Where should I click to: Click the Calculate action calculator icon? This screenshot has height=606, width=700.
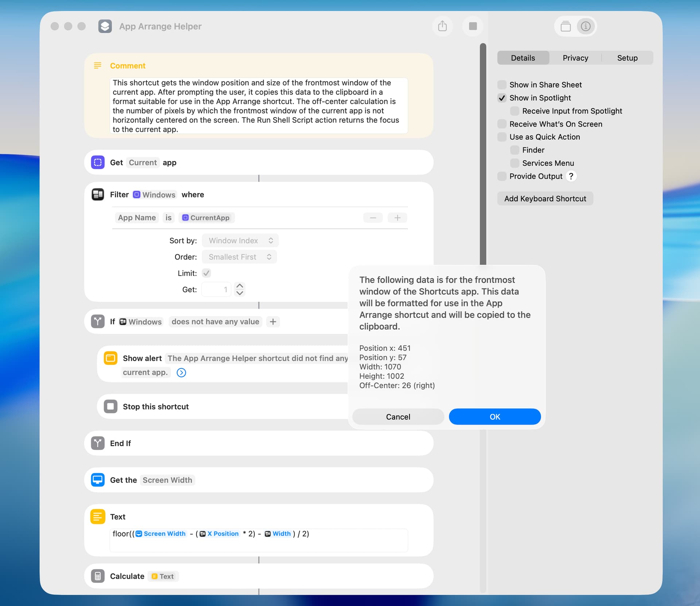[x=98, y=576]
